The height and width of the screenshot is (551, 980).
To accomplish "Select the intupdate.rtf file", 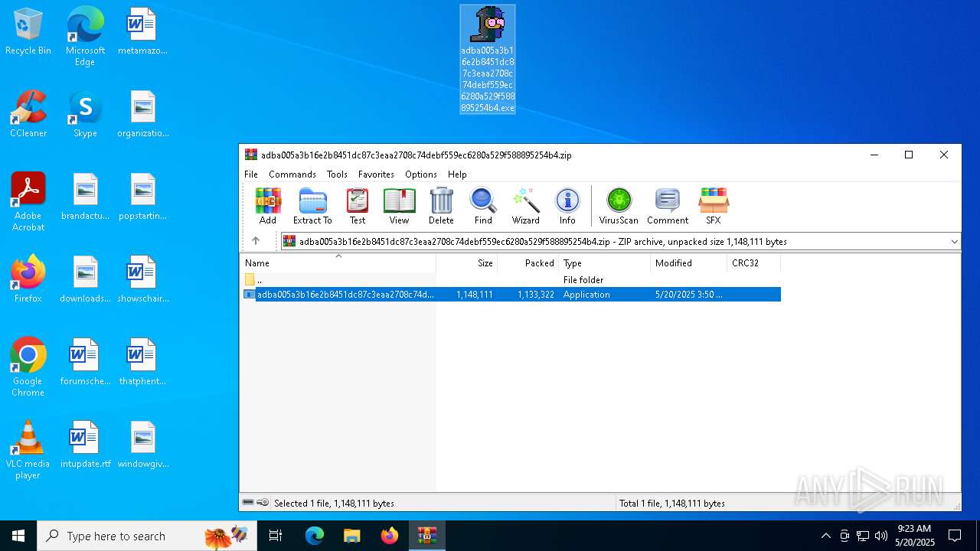I will tap(85, 445).
